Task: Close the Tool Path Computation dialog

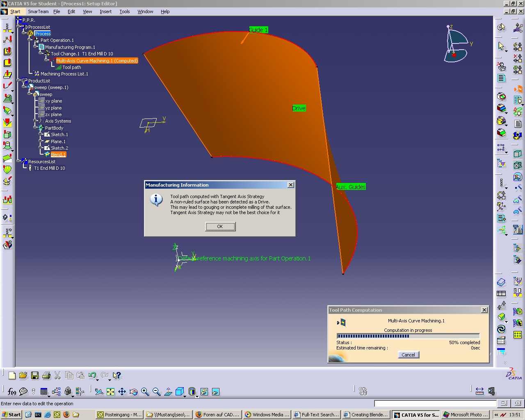Action: click(484, 310)
